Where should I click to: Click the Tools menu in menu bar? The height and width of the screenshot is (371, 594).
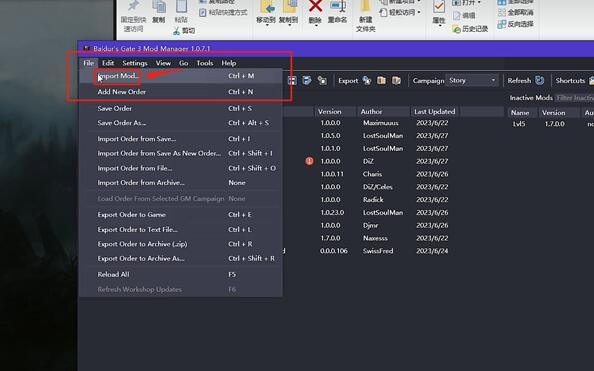[x=205, y=63]
